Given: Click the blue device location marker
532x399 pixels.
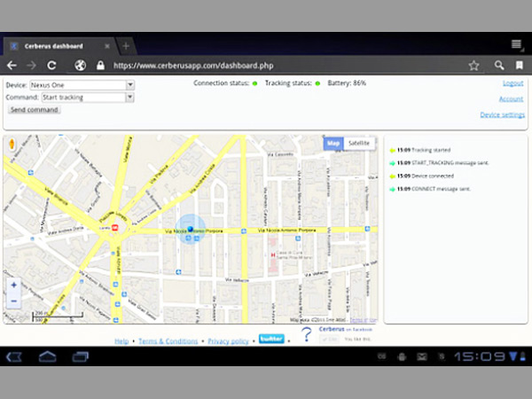Looking at the screenshot, I should click(190, 230).
